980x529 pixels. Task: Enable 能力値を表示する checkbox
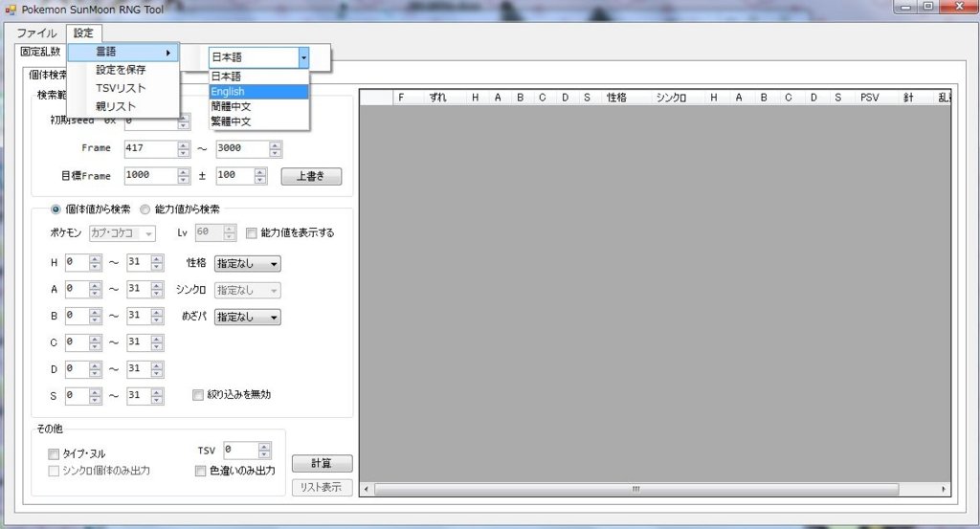pyautogui.click(x=291, y=233)
